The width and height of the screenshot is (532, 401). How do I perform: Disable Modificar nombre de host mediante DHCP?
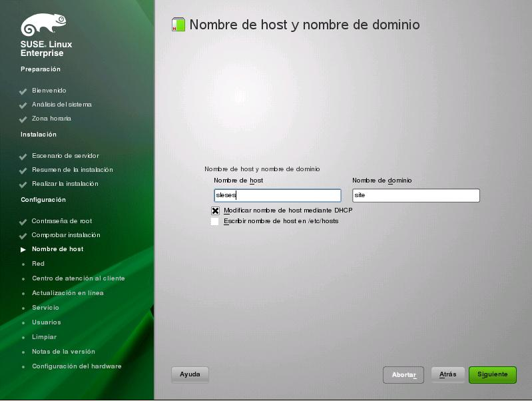click(x=215, y=210)
